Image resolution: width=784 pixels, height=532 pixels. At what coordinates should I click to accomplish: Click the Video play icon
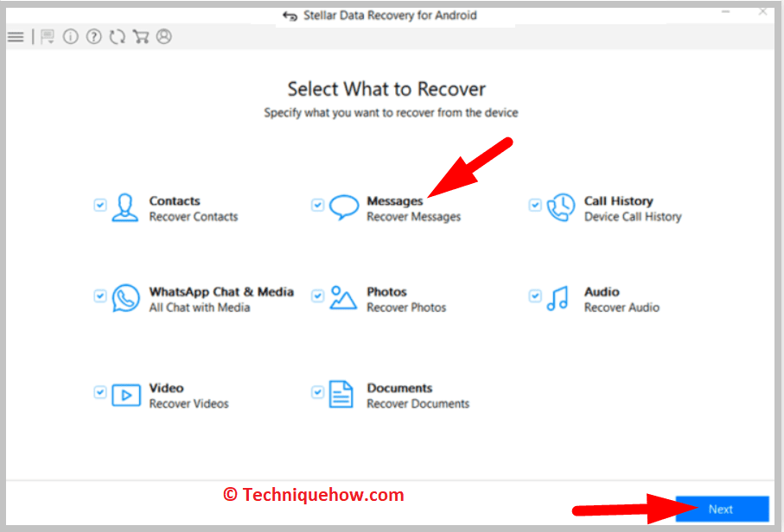(x=126, y=396)
